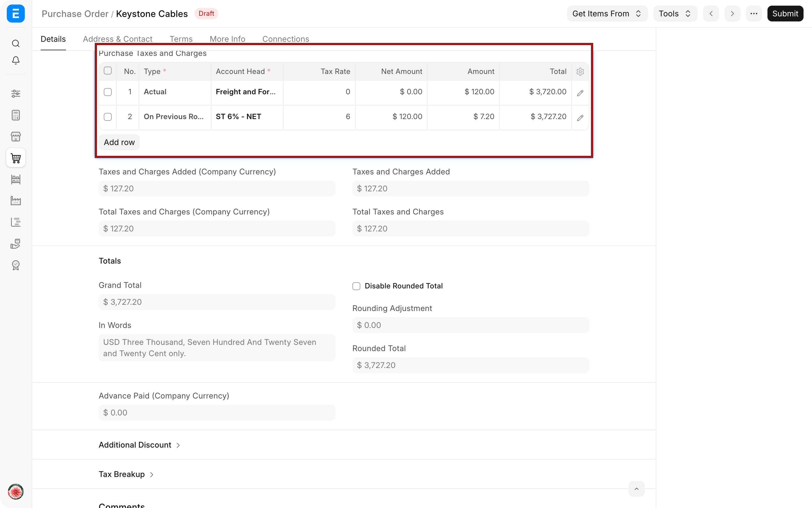This screenshot has height=508, width=812.
Task: Open the Projects chart icon in sidebar
Action: [x=16, y=222]
